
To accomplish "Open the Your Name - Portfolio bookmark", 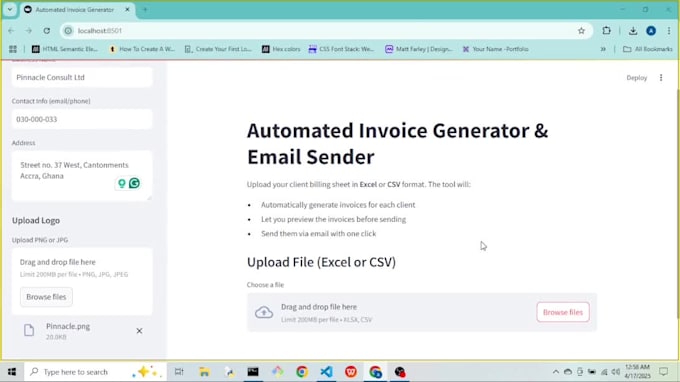I will [x=496, y=49].
